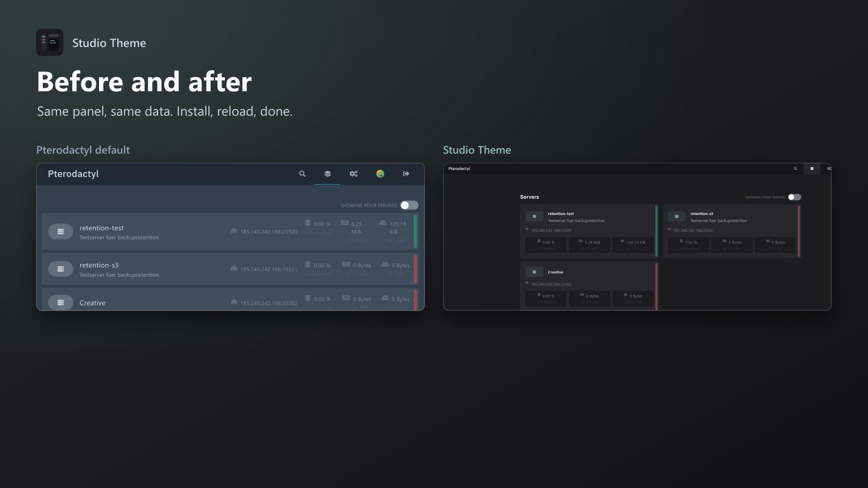Image resolution: width=868 pixels, height=488 pixels.
Task: Select the servers layers icon in default panel
Action: click(328, 174)
